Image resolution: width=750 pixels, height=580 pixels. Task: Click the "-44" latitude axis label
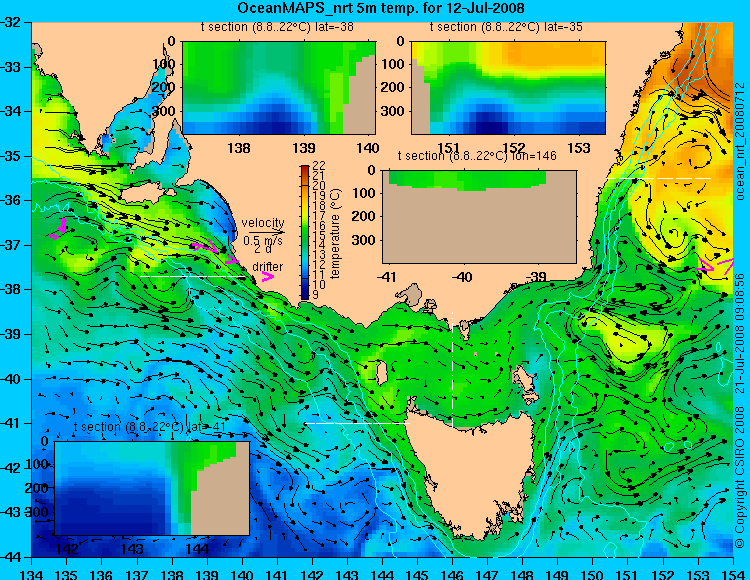pyautogui.click(x=11, y=557)
